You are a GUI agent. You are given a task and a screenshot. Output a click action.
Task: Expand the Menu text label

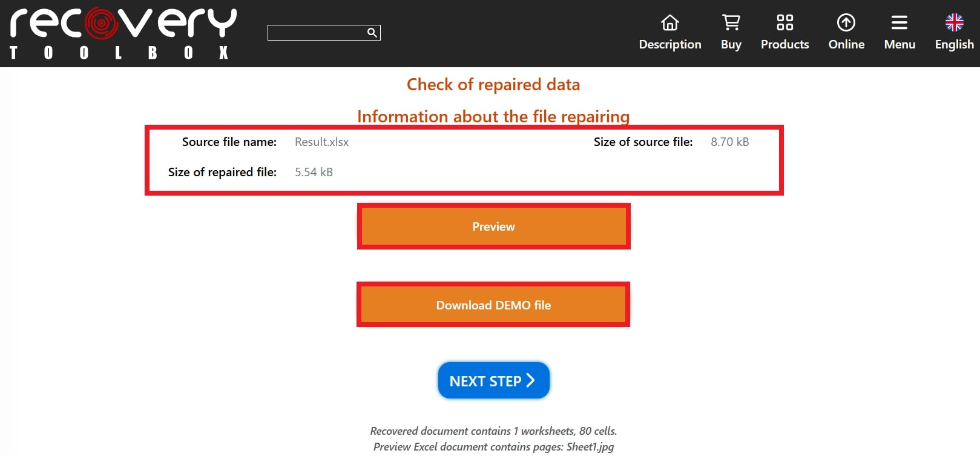click(899, 44)
